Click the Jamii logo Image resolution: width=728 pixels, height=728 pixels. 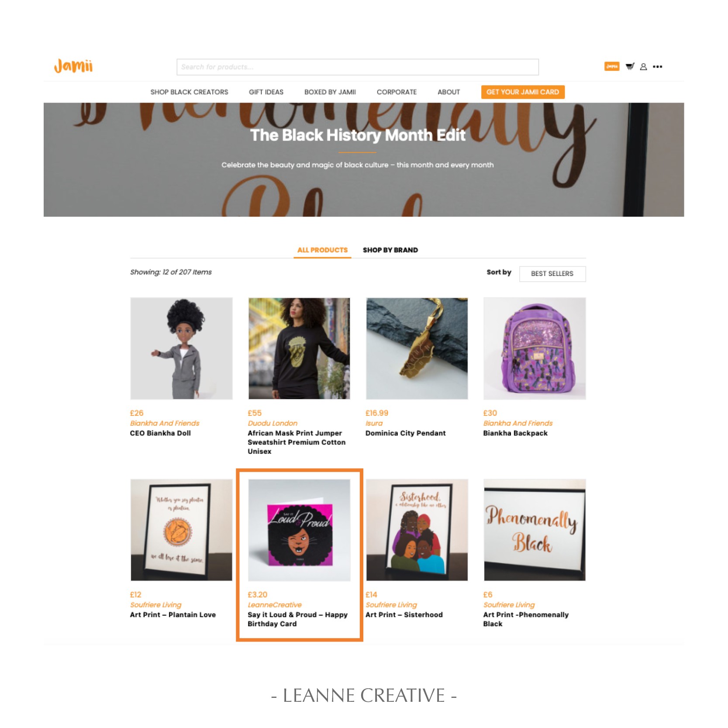[x=73, y=66]
